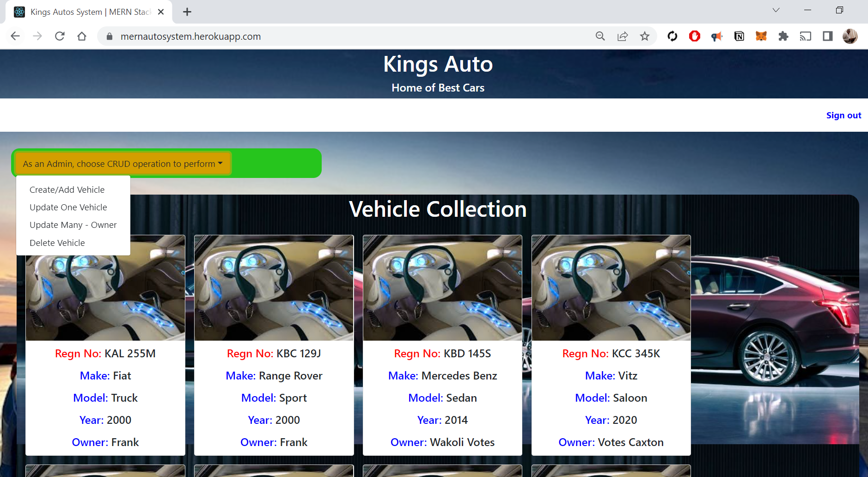Screen dimensions: 868x477
Task: Click the KBD 145S vehicle image
Action: point(443,288)
